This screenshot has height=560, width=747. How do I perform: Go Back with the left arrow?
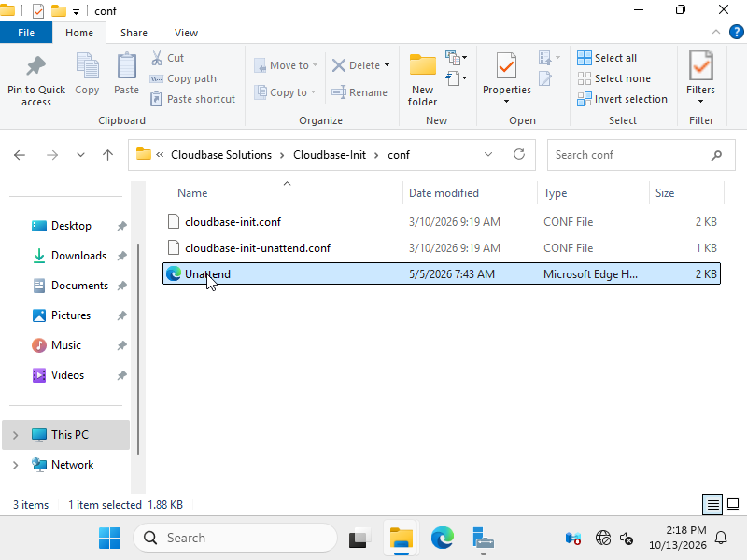pyautogui.click(x=20, y=155)
